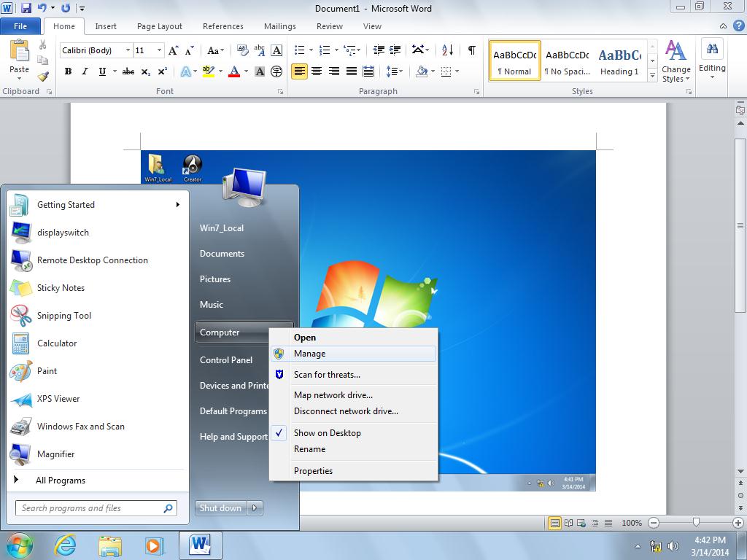
Task: Click the Bullets list icon
Action: (299, 50)
